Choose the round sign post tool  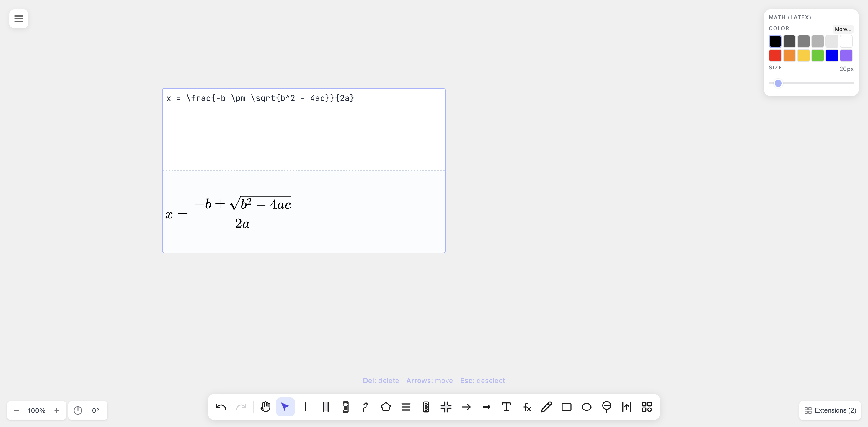pos(607,407)
